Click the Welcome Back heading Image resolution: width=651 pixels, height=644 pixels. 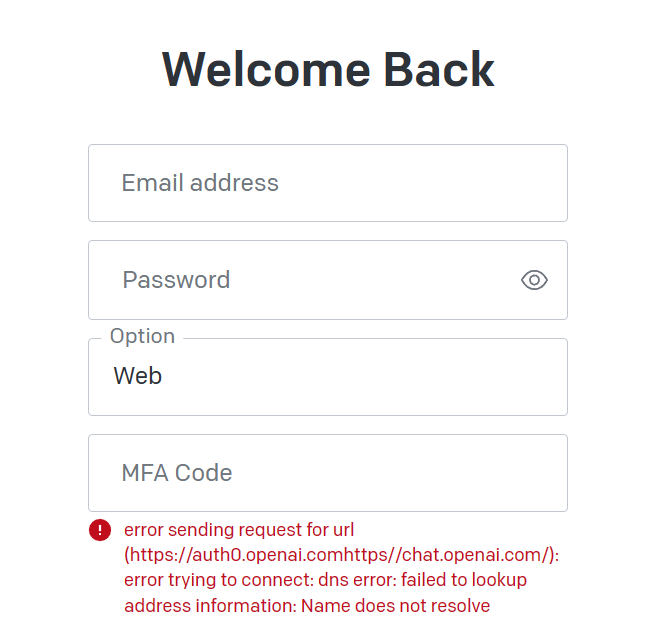328,69
